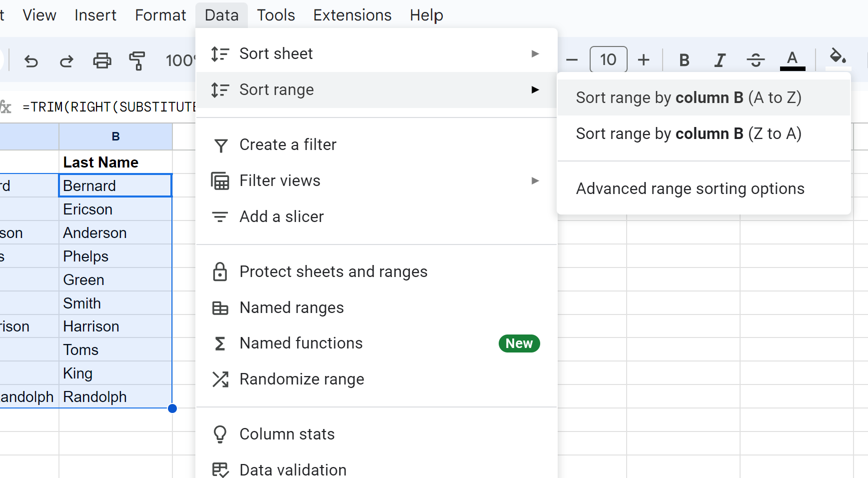Expand the Sort range submenu arrow
The width and height of the screenshot is (868, 478).
pyautogui.click(x=535, y=89)
